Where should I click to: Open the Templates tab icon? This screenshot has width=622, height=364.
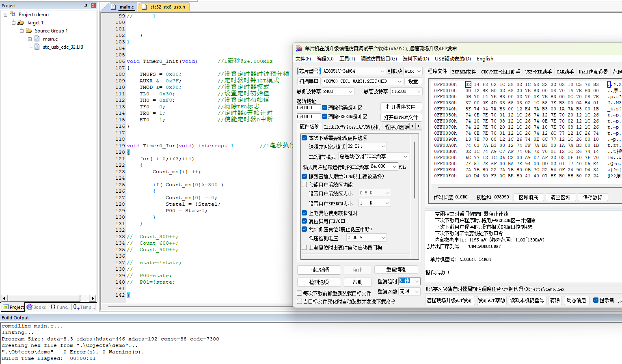(x=76, y=307)
